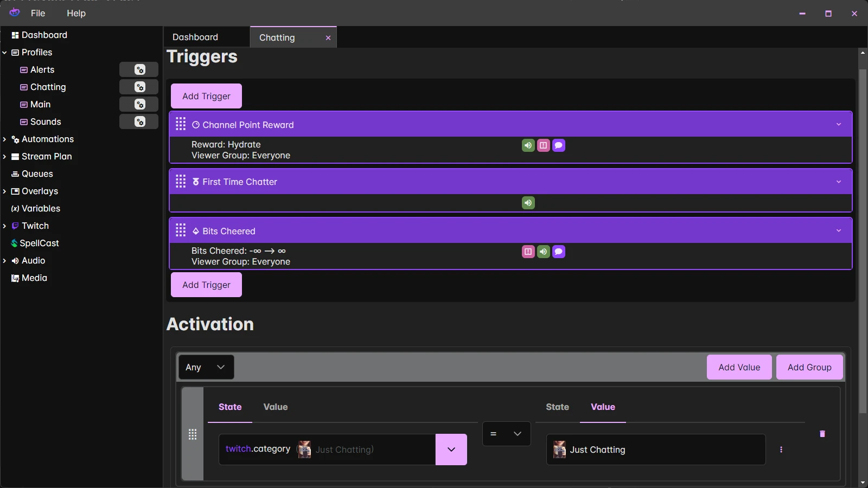Click the Just Chatting value input field
The height and width of the screenshot is (488, 868).
pos(656,450)
